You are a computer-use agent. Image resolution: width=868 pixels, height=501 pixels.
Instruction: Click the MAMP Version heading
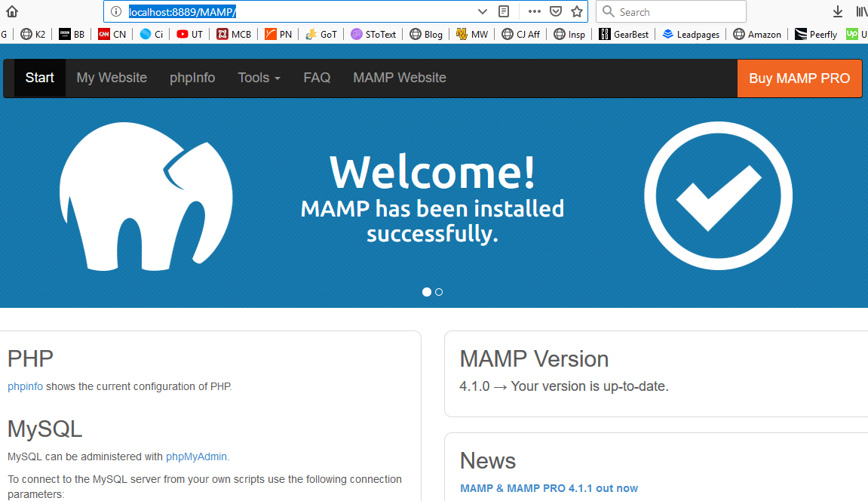click(534, 358)
